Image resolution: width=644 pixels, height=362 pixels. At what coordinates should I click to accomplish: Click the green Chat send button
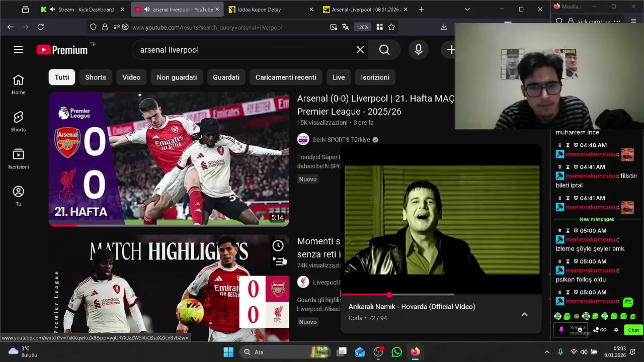pos(633,330)
